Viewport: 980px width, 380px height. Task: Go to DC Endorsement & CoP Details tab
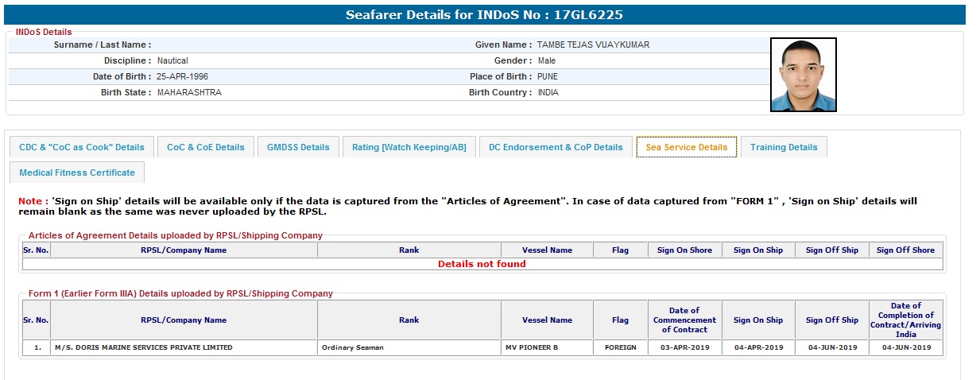pos(556,147)
